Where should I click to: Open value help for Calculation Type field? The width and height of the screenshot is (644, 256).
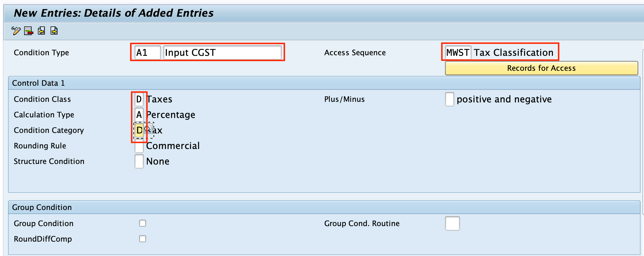click(x=139, y=114)
